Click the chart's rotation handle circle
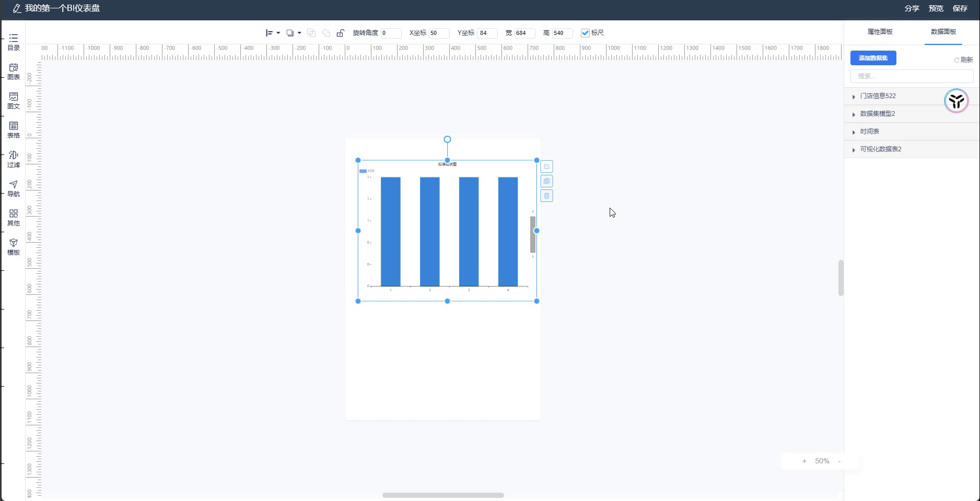Screen dimensions: 980x501 (x=447, y=139)
